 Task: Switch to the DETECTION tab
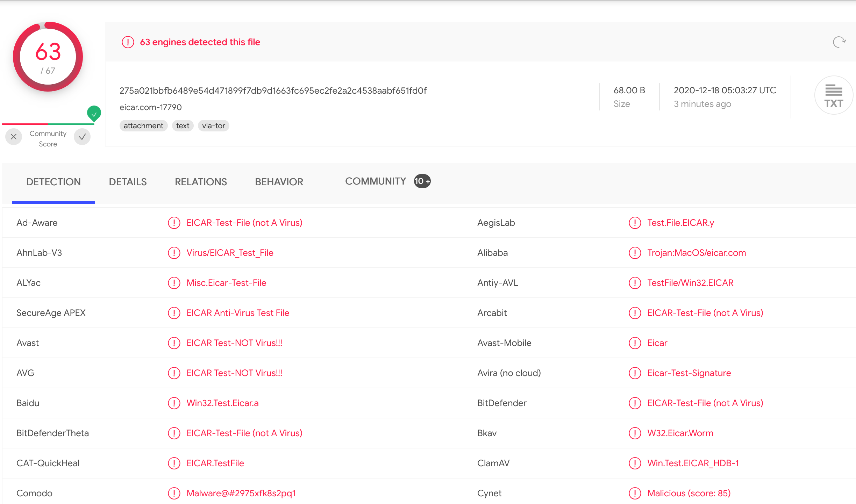click(53, 182)
